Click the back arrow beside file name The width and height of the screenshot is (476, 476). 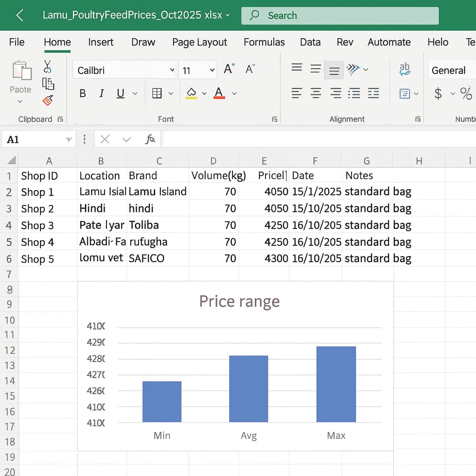point(20,15)
